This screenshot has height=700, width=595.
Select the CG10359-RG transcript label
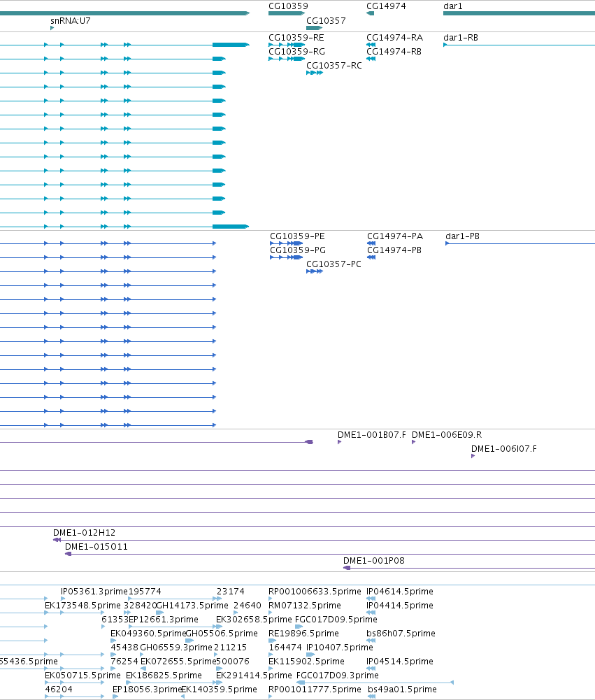click(x=297, y=51)
